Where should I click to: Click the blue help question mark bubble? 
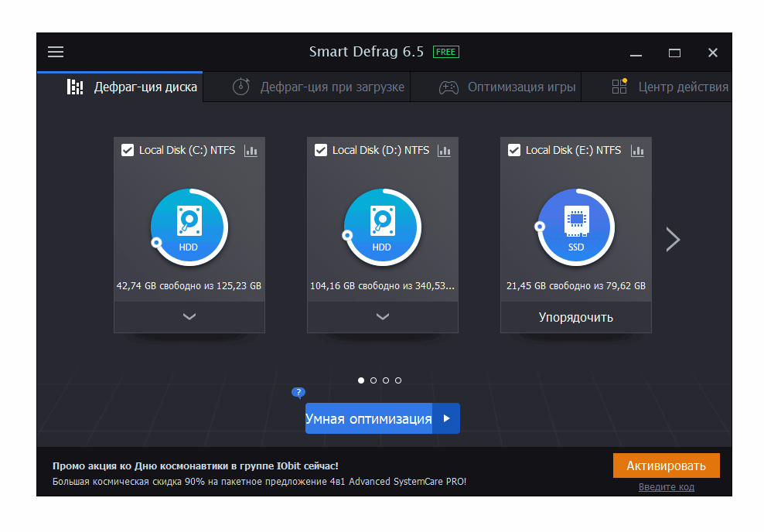point(298,393)
